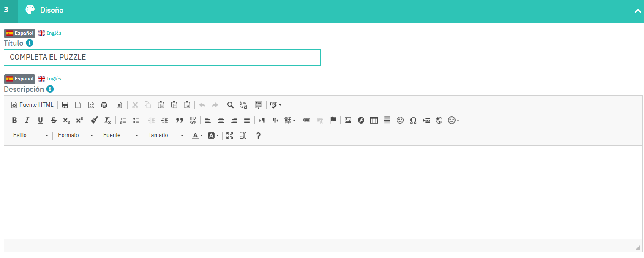Set text direction right to left
The width and height of the screenshot is (644, 258).
pyautogui.click(x=276, y=120)
